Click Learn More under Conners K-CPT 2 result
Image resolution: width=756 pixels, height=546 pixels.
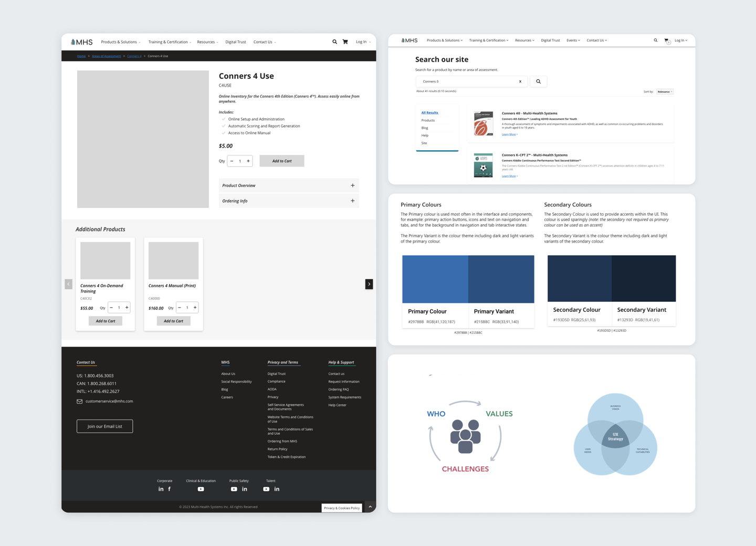click(509, 176)
